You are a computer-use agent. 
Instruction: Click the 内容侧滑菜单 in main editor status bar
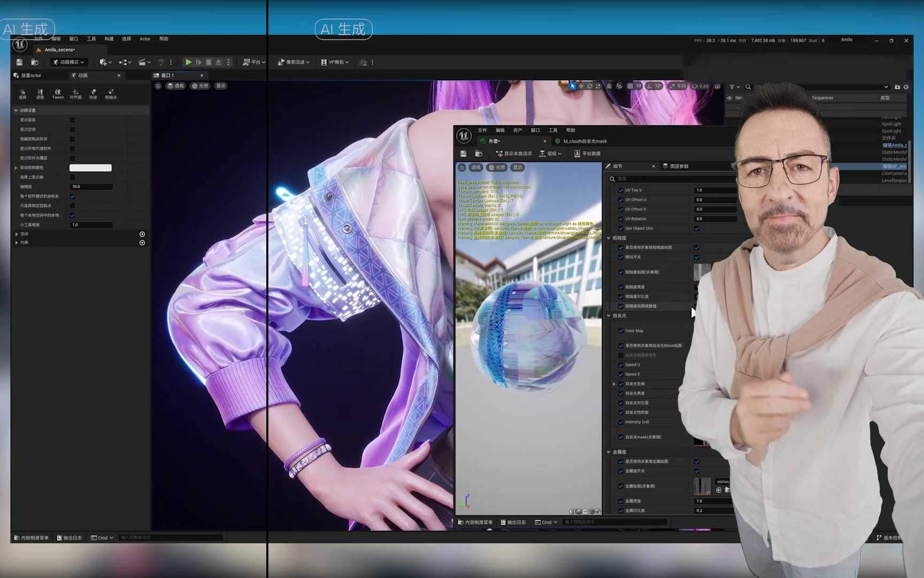point(31,538)
